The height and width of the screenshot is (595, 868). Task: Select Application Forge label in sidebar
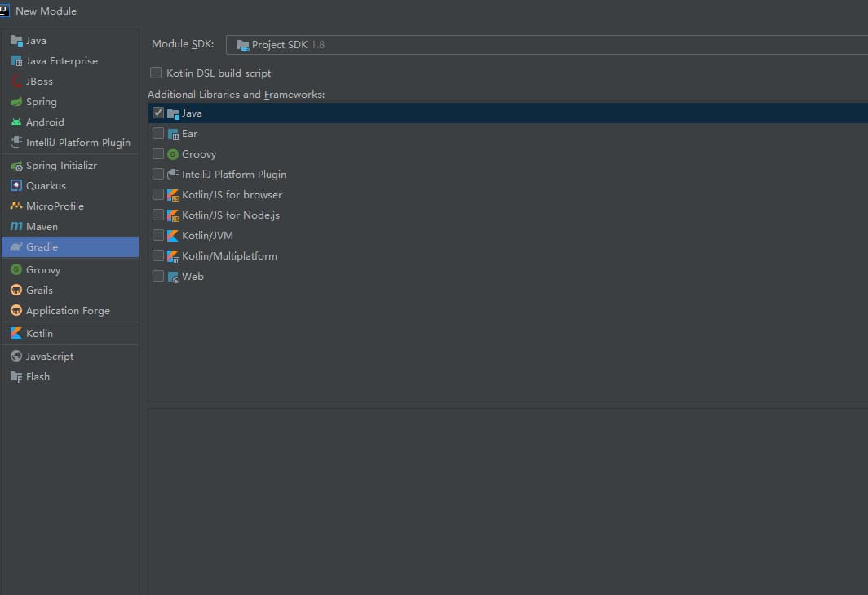point(68,311)
